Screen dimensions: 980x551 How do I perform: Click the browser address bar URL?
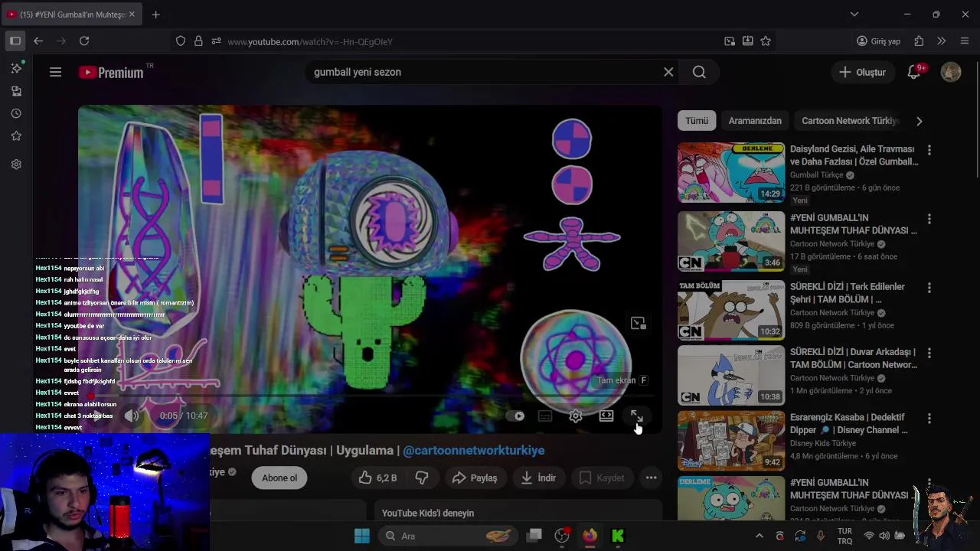[310, 41]
